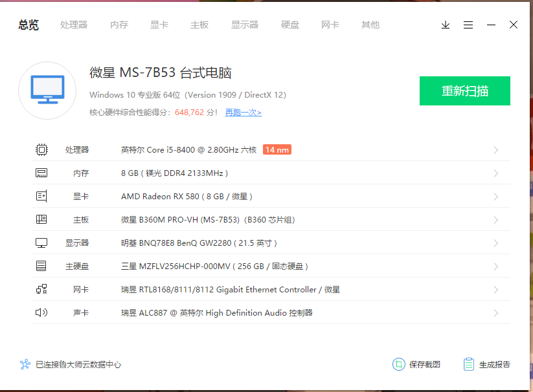This screenshot has width=533, height=392.
Task: Click the 主硬盘 row label
Action: (x=77, y=266)
